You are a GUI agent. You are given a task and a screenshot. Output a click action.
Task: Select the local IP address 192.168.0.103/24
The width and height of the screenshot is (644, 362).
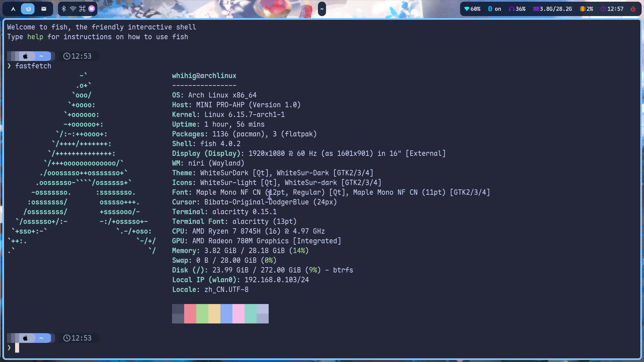tap(276, 280)
